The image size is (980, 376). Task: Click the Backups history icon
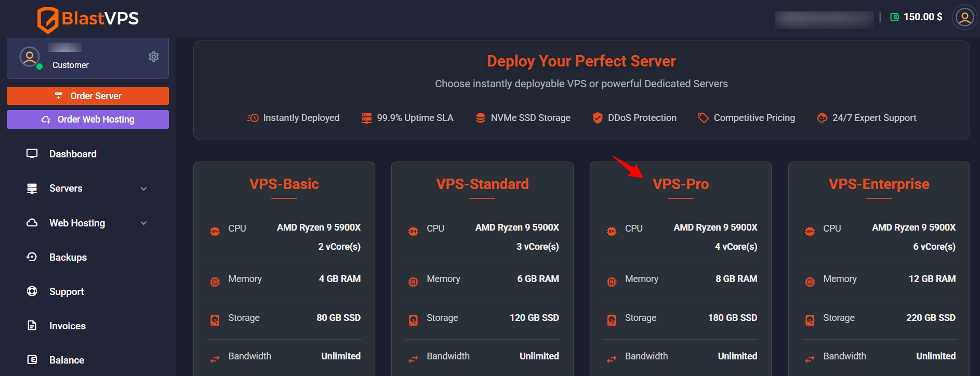click(32, 257)
